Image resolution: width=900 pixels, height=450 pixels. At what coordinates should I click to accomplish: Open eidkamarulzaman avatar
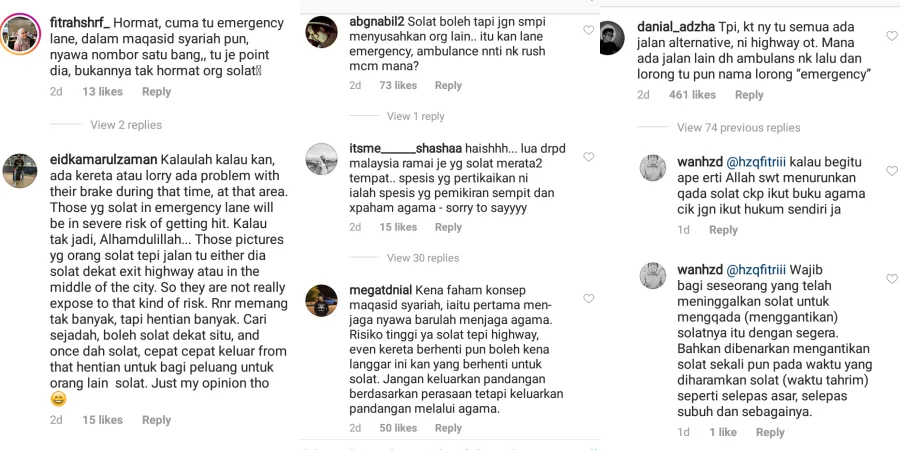[20, 170]
